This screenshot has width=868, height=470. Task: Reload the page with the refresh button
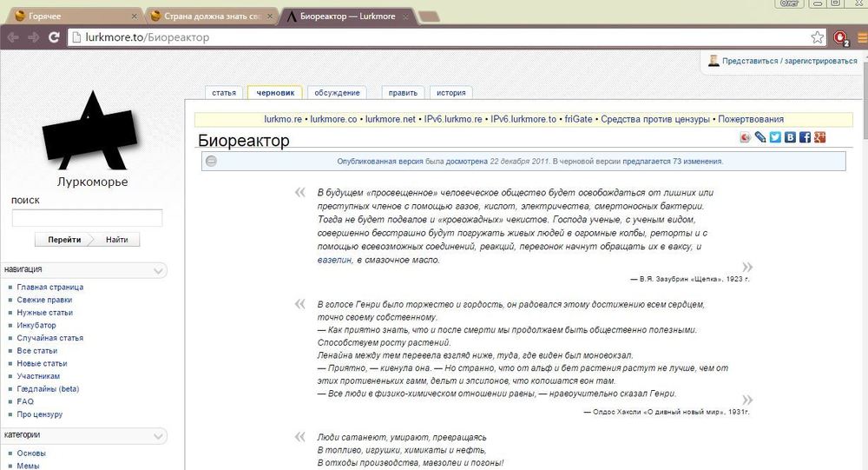54,37
